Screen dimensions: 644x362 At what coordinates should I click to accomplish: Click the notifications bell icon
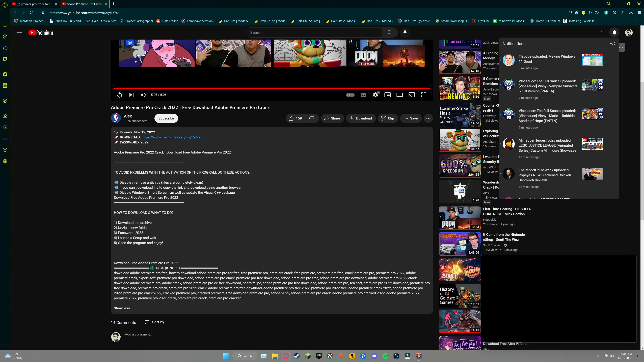click(614, 33)
